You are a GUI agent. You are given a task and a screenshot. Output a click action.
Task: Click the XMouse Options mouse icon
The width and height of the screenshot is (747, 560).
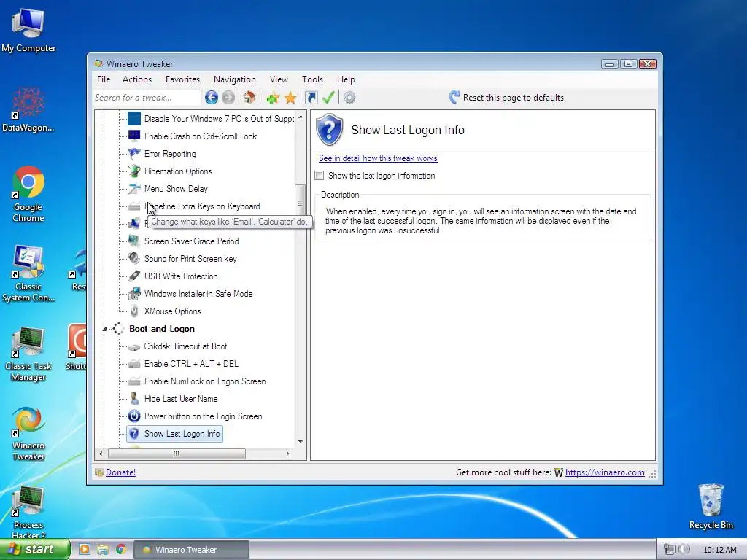pyautogui.click(x=134, y=311)
